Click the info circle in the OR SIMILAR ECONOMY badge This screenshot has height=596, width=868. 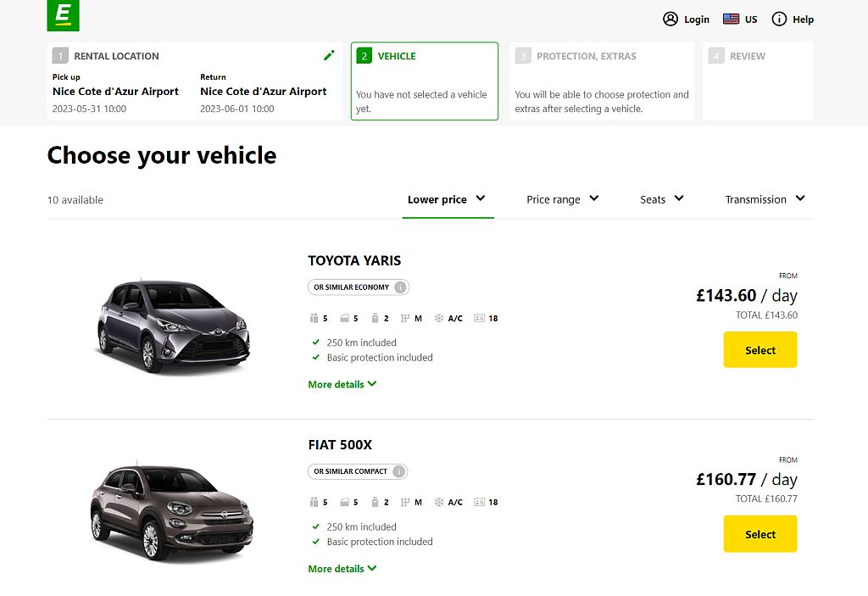coord(401,287)
